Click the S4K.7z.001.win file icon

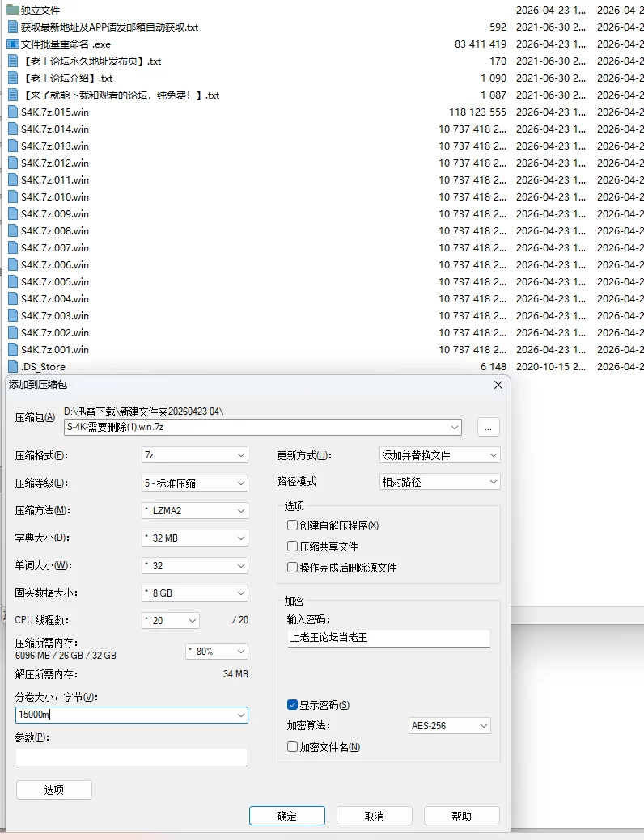pos(13,349)
